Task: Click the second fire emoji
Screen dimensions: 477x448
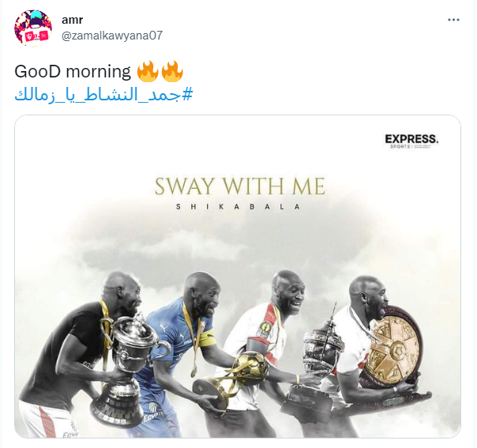Action: (172, 71)
